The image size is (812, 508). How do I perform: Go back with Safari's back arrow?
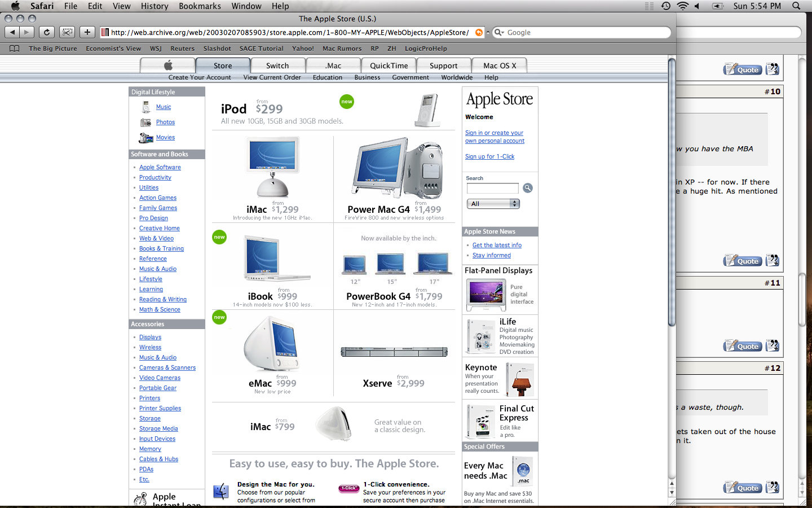coord(12,32)
